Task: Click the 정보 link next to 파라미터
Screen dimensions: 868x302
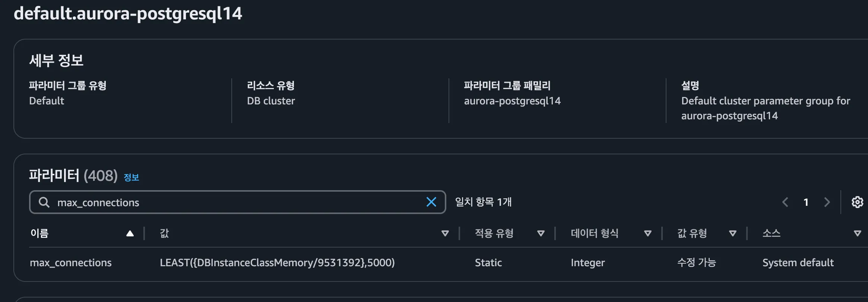Action: click(131, 177)
